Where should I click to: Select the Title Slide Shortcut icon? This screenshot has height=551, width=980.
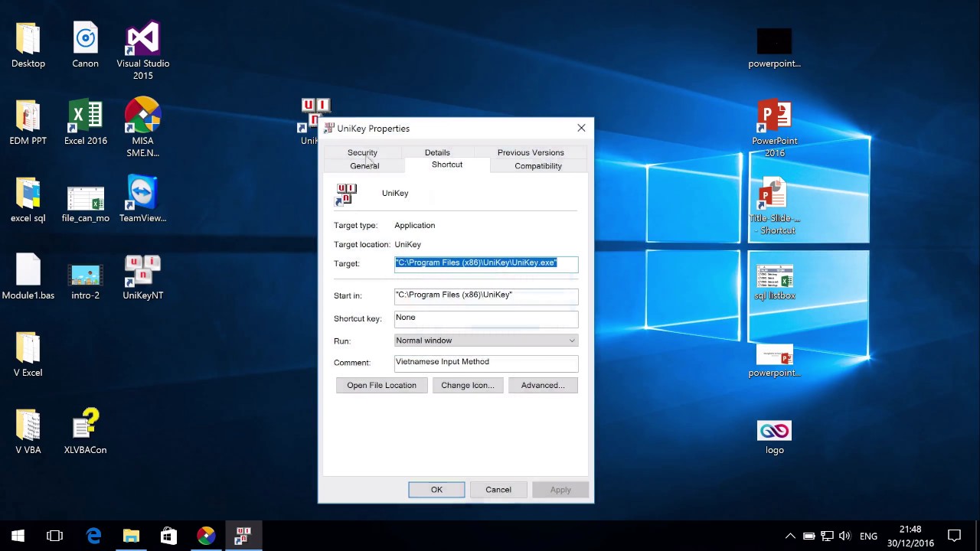click(775, 206)
